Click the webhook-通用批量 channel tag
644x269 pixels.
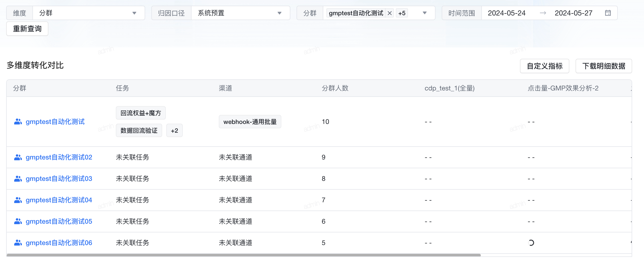(250, 122)
